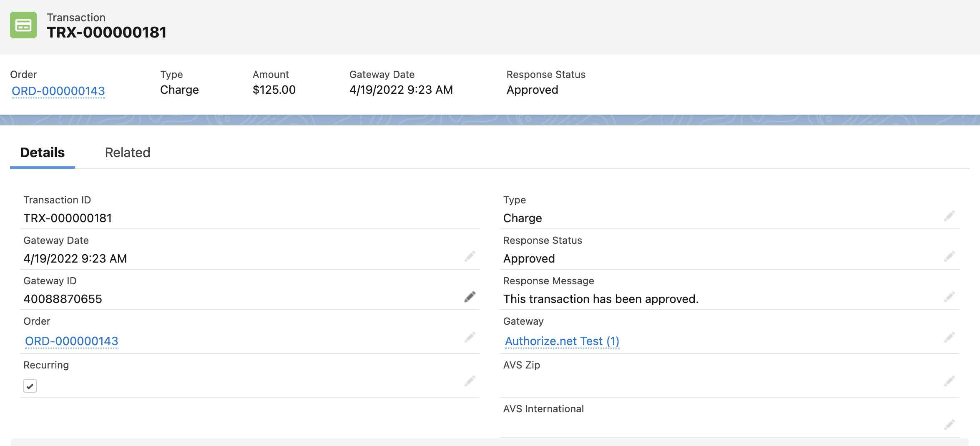Select the Gateway ID value 40088870655

[x=63, y=299]
